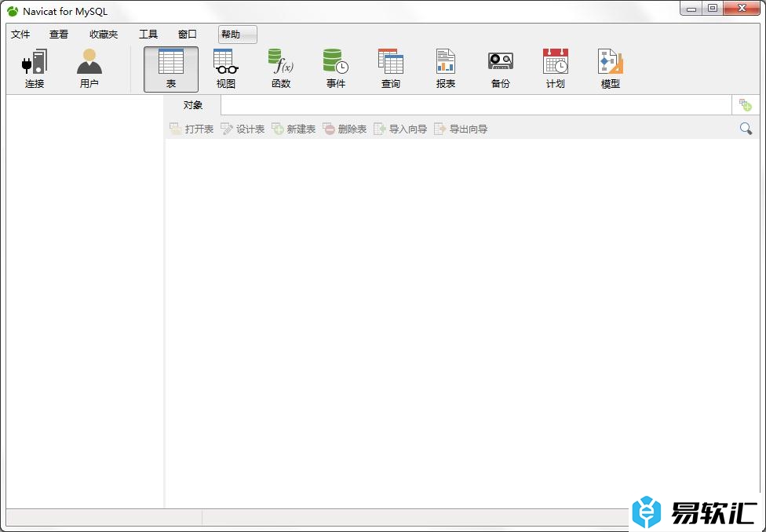
Task: Switch to the 对象 (Objects) tab
Action: click(193, 105)
